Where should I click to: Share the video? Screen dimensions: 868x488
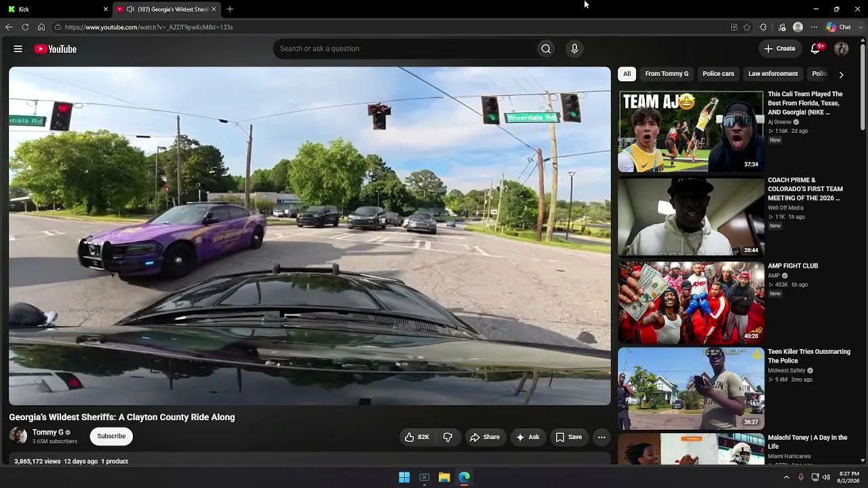[x=485, y=437]
